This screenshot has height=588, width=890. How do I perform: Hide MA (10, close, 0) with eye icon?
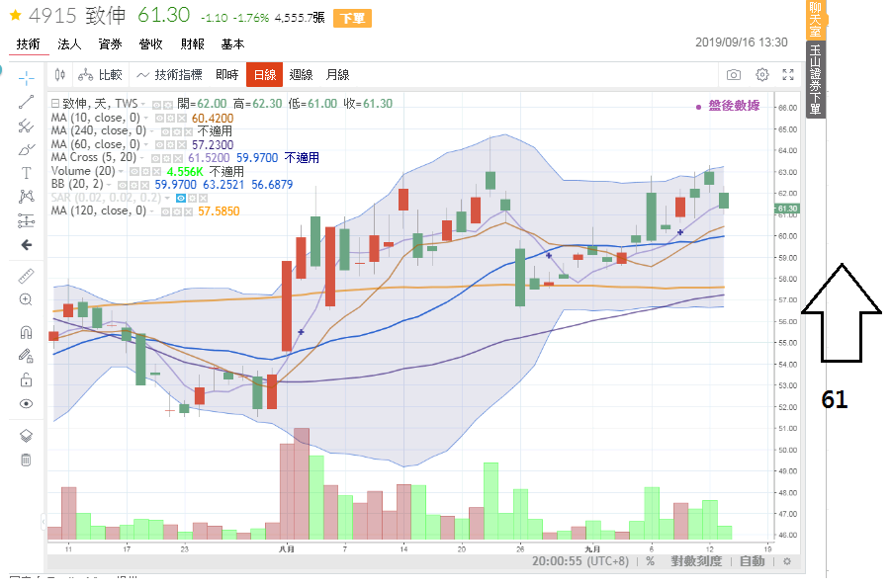point(160,119)
